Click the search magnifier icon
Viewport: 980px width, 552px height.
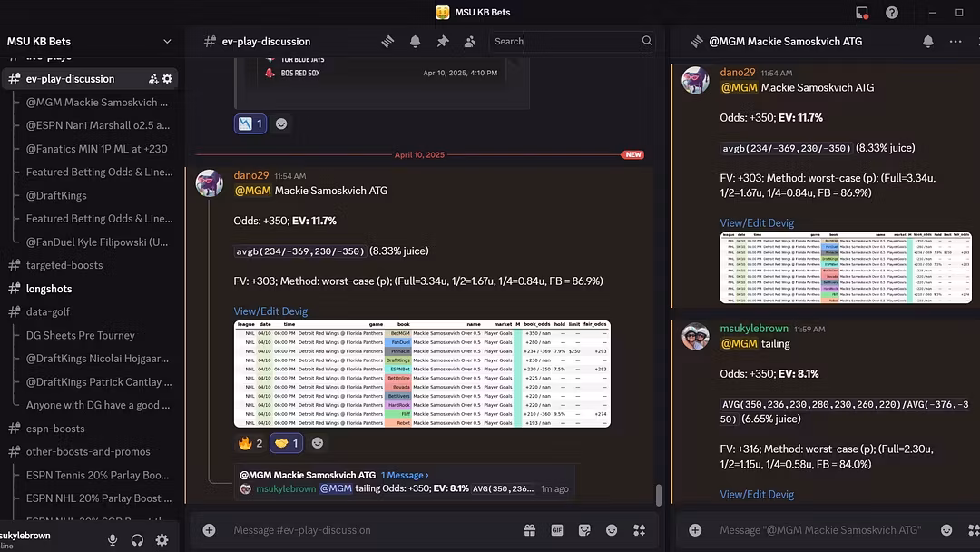(647, 41)
